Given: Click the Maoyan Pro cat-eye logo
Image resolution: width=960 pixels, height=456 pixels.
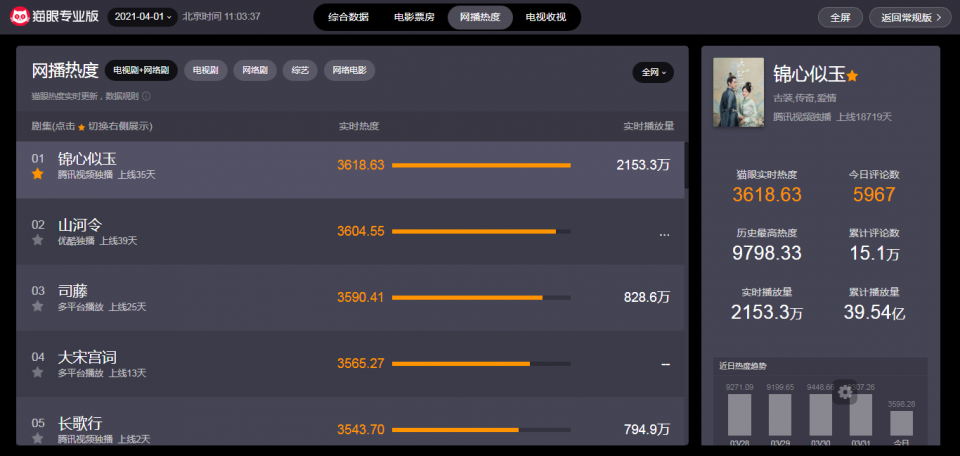Looking at the screenshot, I should 20,17.
